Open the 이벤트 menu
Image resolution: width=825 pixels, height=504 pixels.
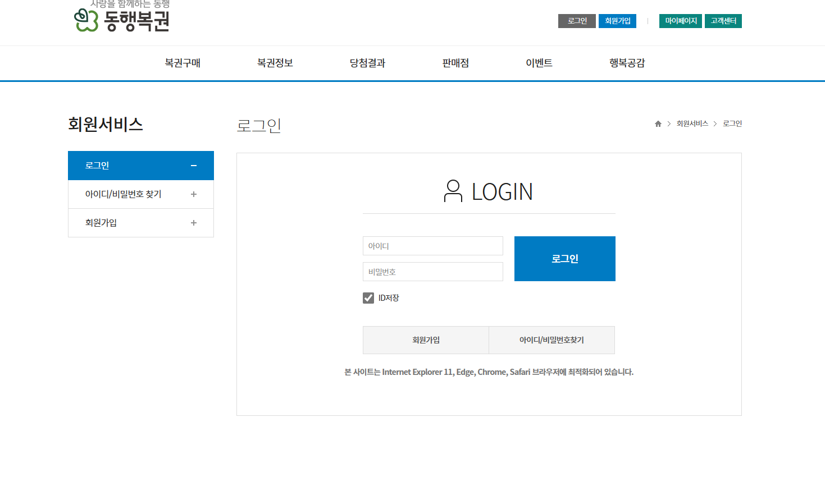(538, 63)
